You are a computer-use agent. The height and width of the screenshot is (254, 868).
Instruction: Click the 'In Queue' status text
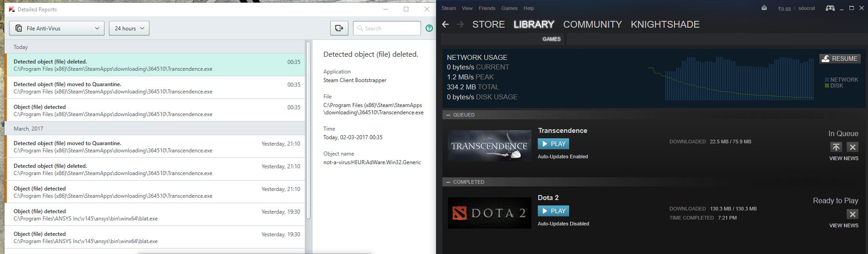(x=843, y=134)
